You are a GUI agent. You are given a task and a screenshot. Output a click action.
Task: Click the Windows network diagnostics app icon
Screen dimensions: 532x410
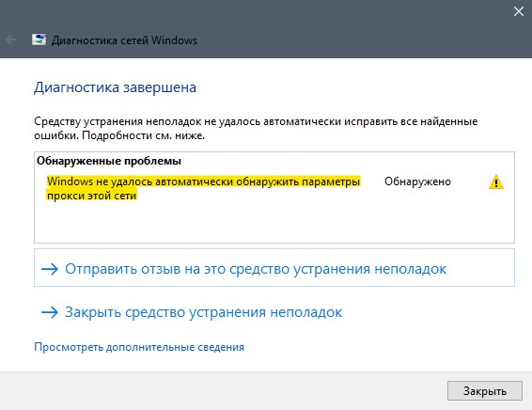tap(39, 39)
